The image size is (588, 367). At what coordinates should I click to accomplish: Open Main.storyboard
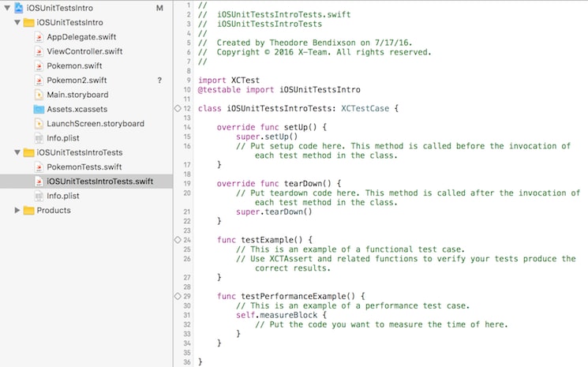(77, 95)
